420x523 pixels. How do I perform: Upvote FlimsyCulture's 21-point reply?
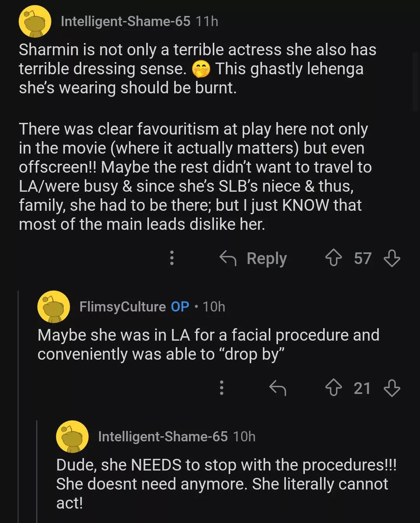coord(333,388)
